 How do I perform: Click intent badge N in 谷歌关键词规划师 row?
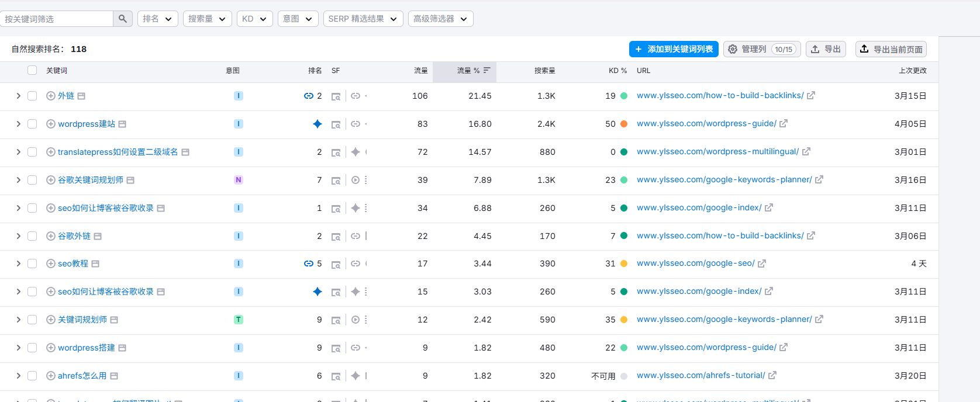point(239,180)
